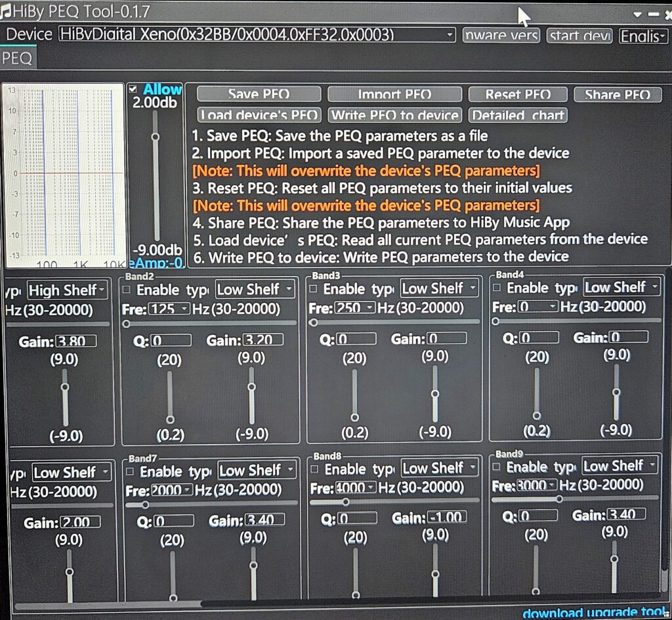Enable Band4 checkbox
Viewport: 672px width, 620px height.
(x=497, y=287)
